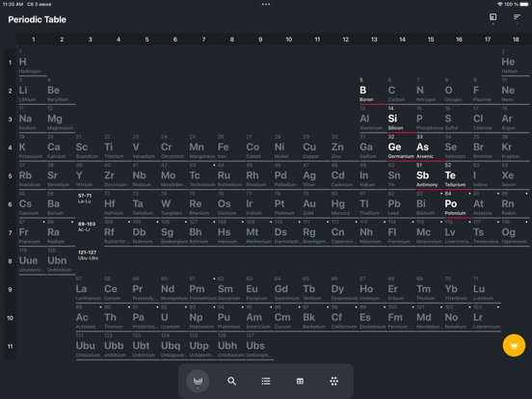Screen dimensions: 532x399
Task: Open the Xenon element cell
Action: point(515,175)
